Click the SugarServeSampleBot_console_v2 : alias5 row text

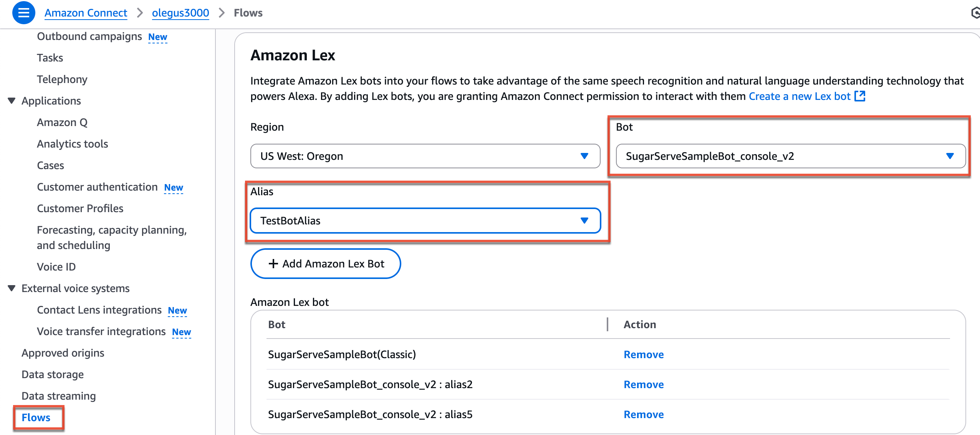point(370,414)
